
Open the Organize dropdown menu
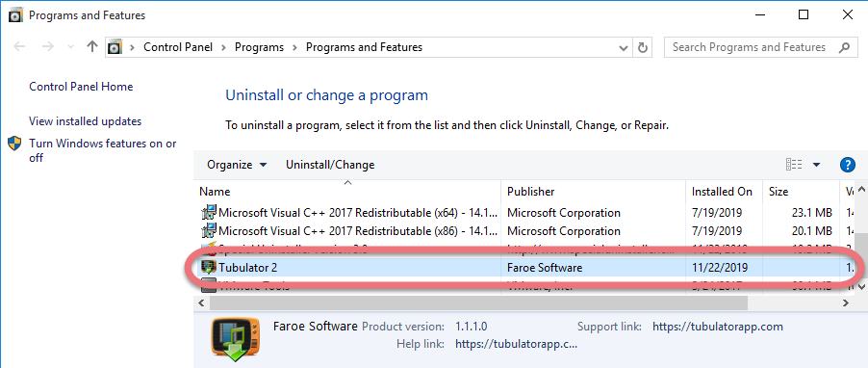coord(237,165)
